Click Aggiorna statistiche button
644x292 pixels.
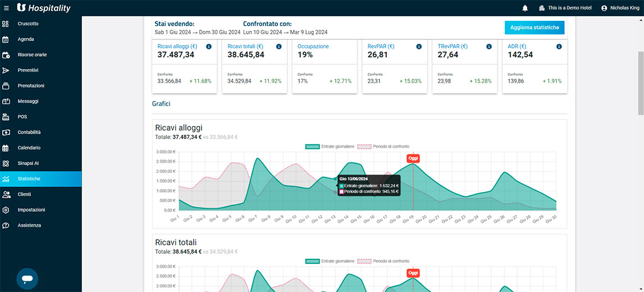[x=535, y=28]
